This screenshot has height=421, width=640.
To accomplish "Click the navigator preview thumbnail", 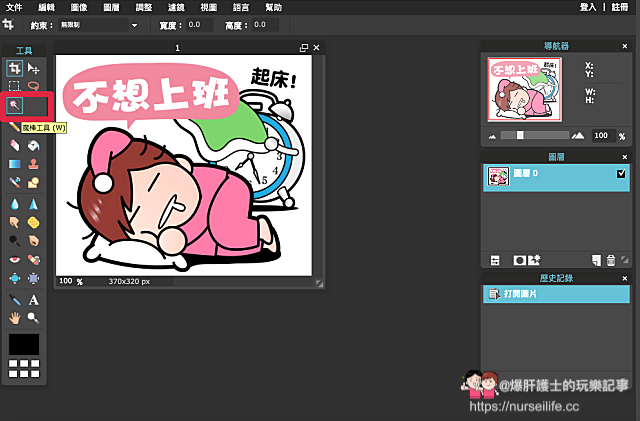I will pyautogui.click(x=524, y=89).
